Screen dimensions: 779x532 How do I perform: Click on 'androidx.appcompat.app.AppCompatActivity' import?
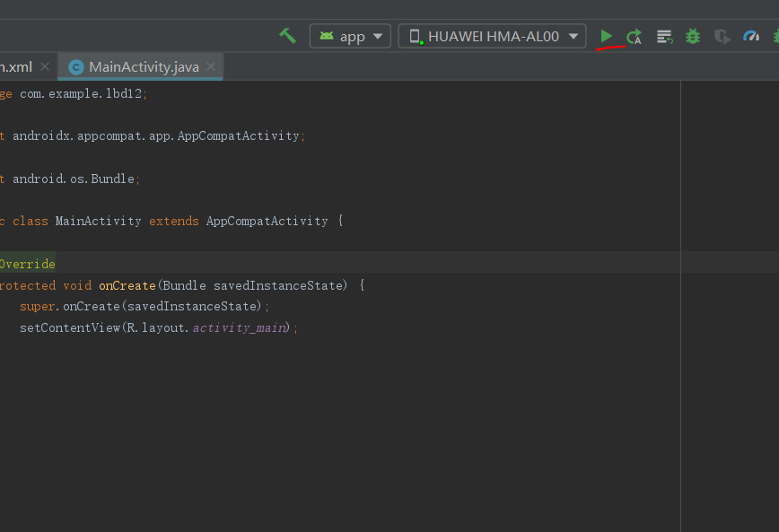(156, 135)
